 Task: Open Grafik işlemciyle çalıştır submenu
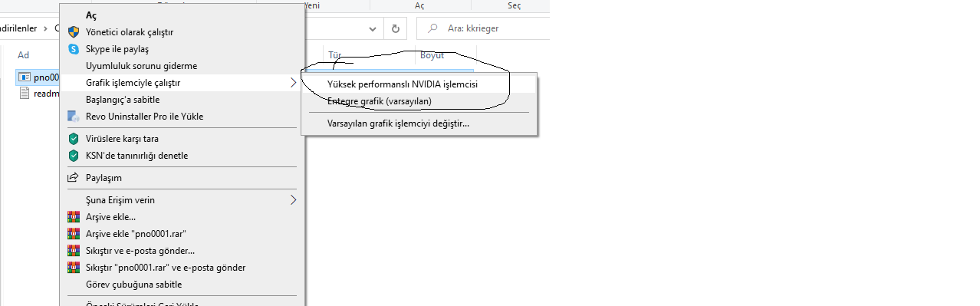[183, 83]
